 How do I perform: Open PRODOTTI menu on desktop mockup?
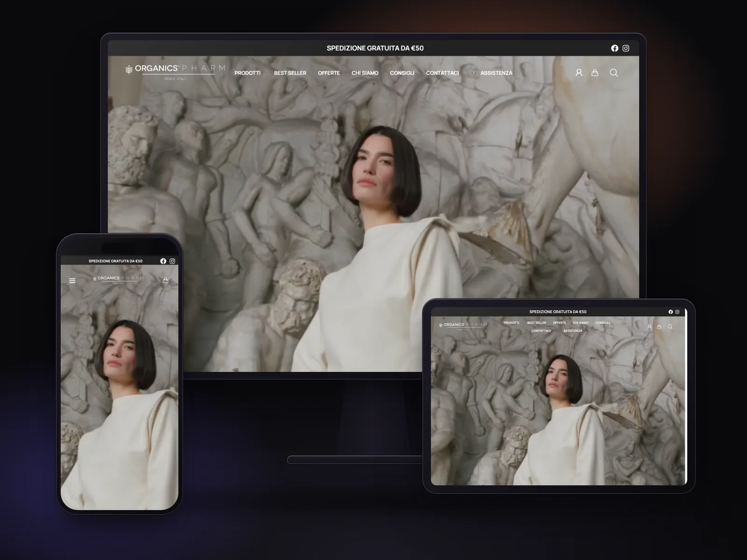pos(247,73)
